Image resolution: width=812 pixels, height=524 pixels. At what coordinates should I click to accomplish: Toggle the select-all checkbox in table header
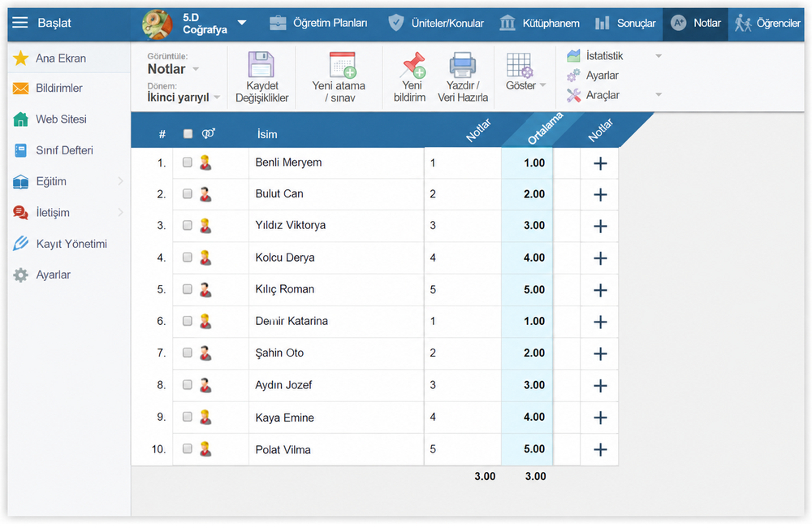[x=188, y=134]
